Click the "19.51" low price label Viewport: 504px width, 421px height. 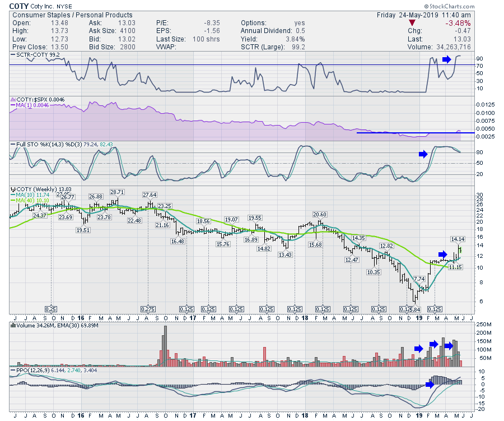tap(83, 230)
